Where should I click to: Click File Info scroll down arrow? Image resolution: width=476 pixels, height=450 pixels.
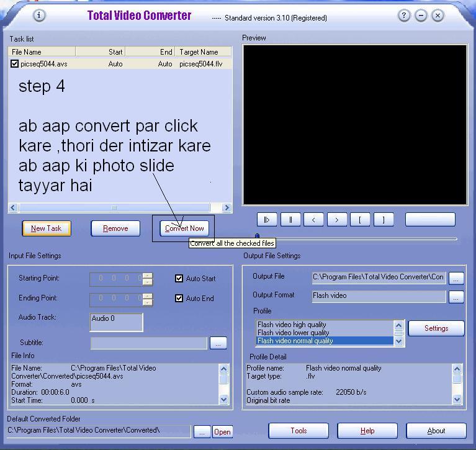[x=224, y=400]
